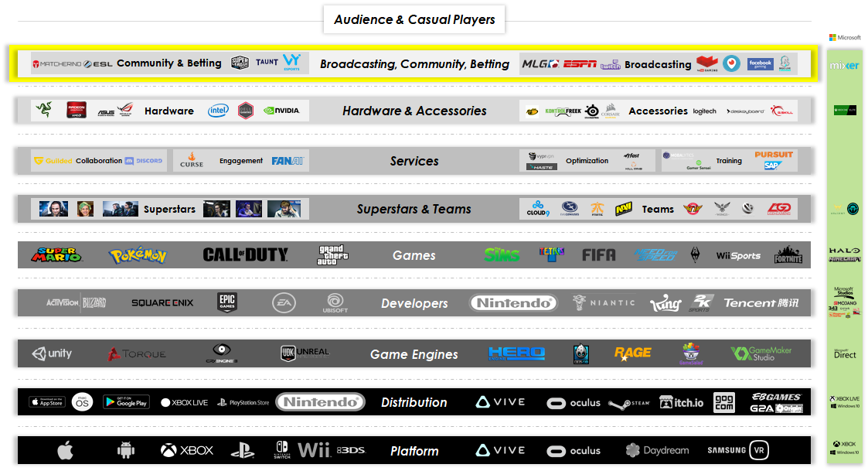868x471 pixels.
Task: Click the Apple logo in Platform row
Action: [66, 450]
